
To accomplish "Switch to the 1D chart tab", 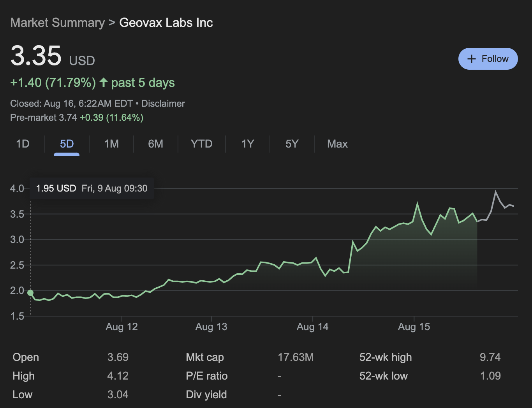I will tap(23, 144).
